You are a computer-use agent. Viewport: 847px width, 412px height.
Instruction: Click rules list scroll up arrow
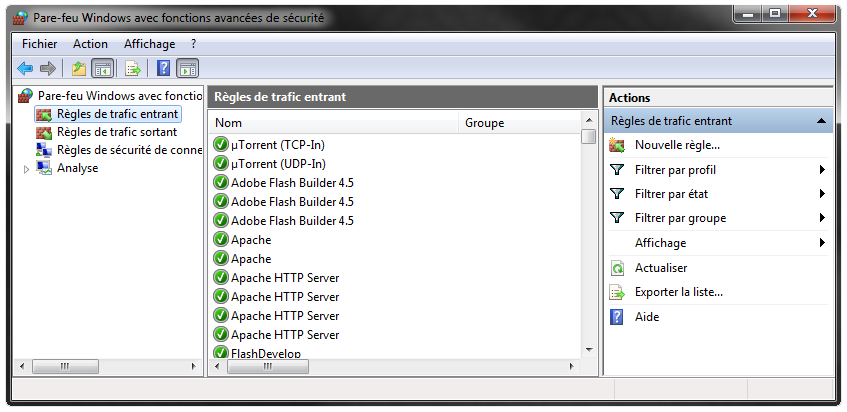click(588, 120)
